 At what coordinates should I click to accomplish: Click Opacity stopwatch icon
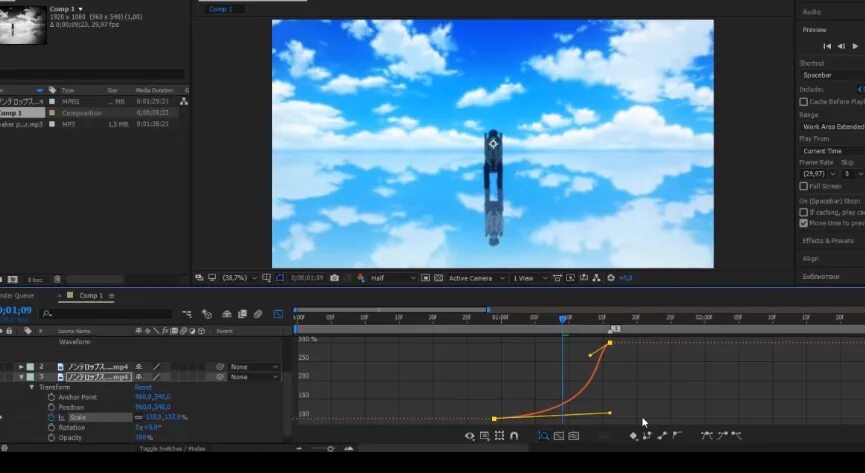[51, 438]
